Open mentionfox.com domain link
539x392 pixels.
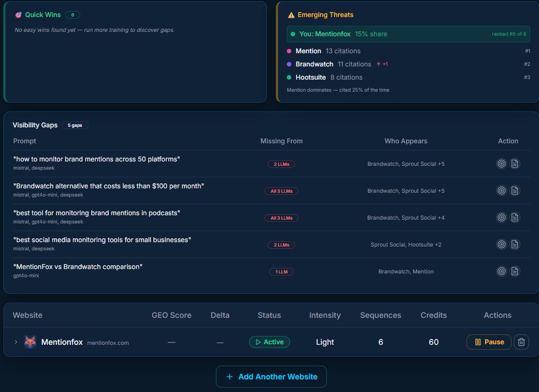click(x=108, y=343)
